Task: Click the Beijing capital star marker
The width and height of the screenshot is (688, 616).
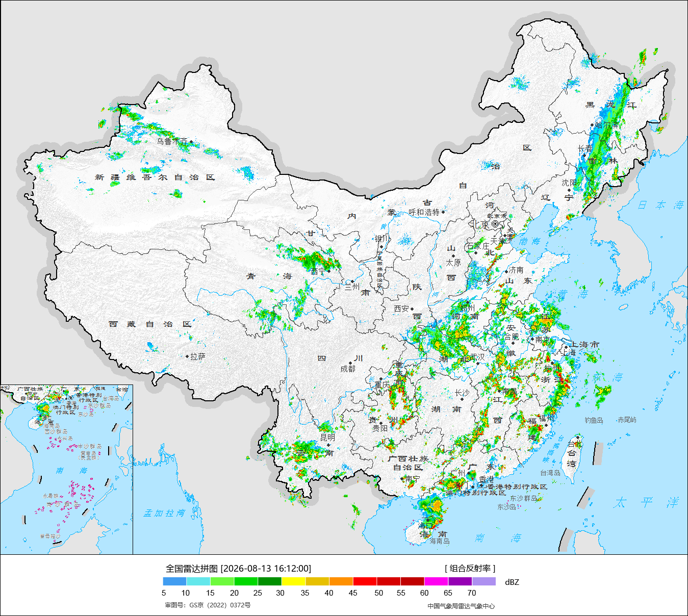Action: point(495,224)
